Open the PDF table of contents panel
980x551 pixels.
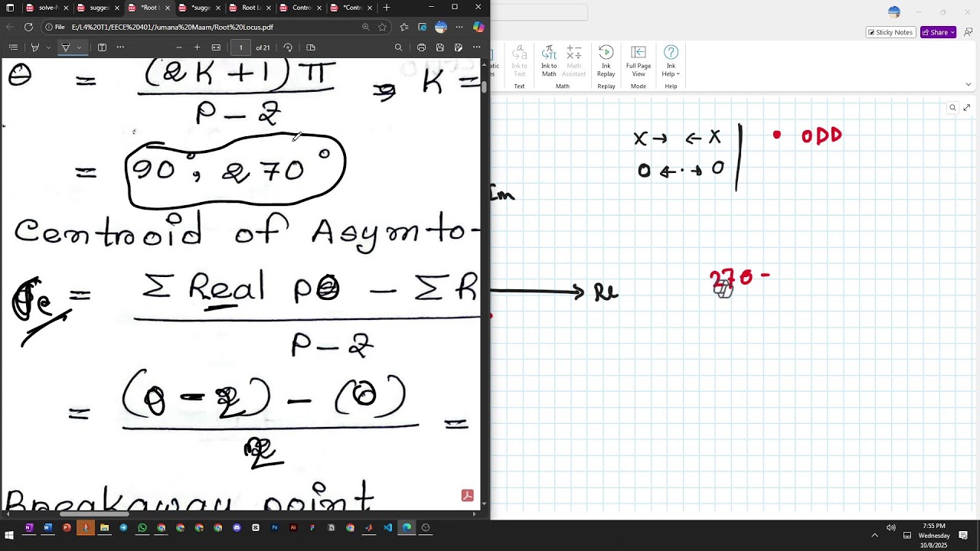pos(13,47)
